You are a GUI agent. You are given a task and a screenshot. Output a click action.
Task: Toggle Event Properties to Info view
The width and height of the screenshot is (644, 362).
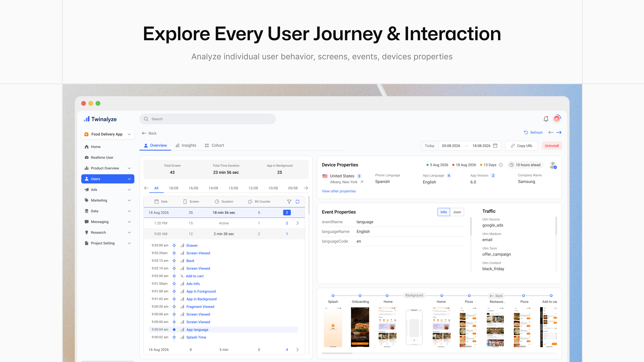(x=444, y=212)
